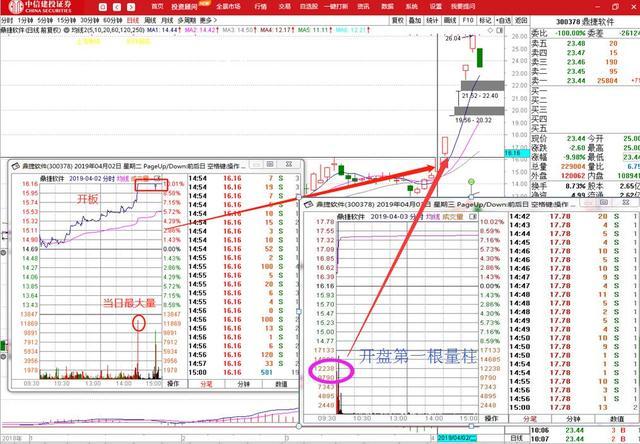Screen dimensions: 640x444
Task: Click the 标记 toolbar button
Action: pos(485,20)
